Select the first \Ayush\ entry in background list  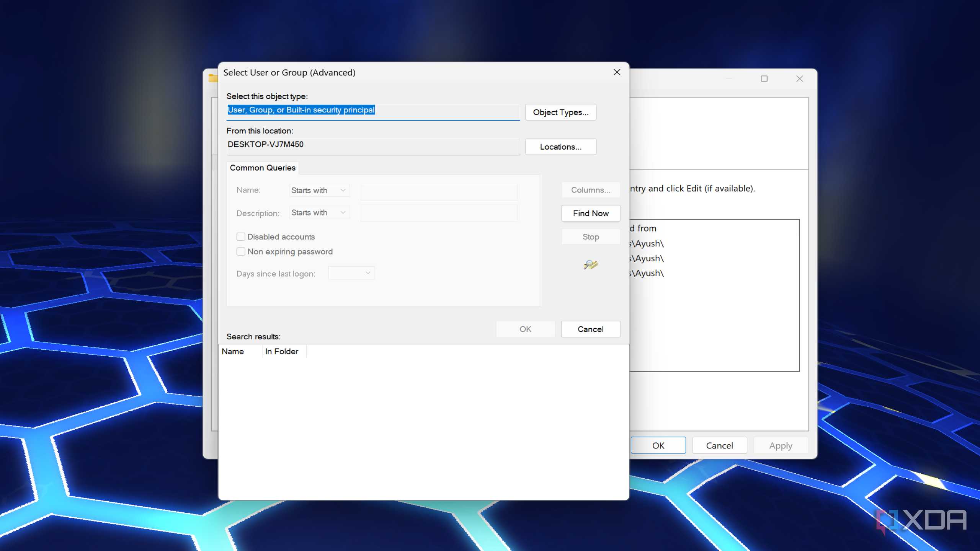[647, 243]
